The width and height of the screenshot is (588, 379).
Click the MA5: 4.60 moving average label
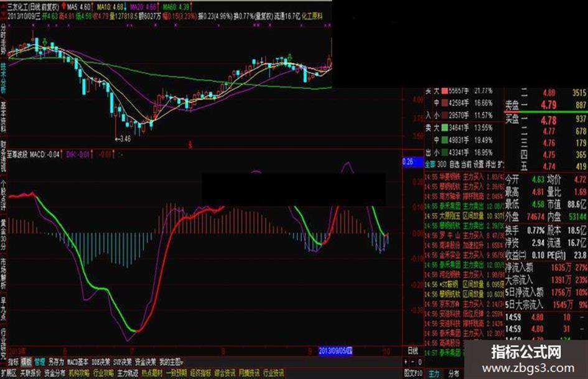[79, 7]
